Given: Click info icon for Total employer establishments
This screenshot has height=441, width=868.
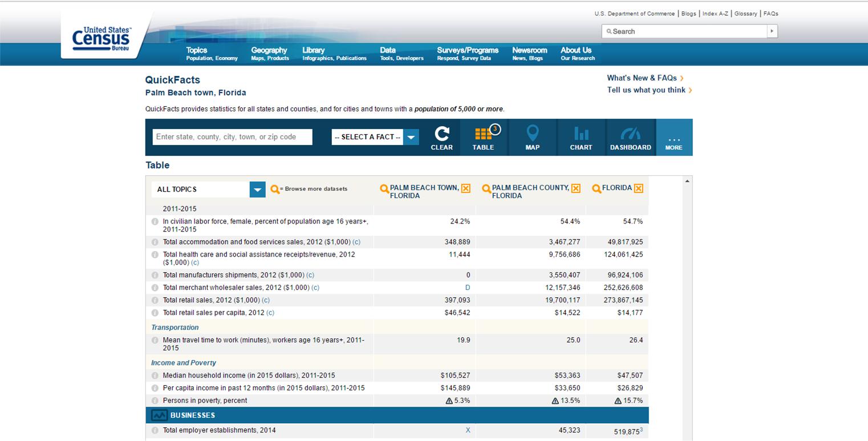Looking at the screenshot, I should point(155,430).
